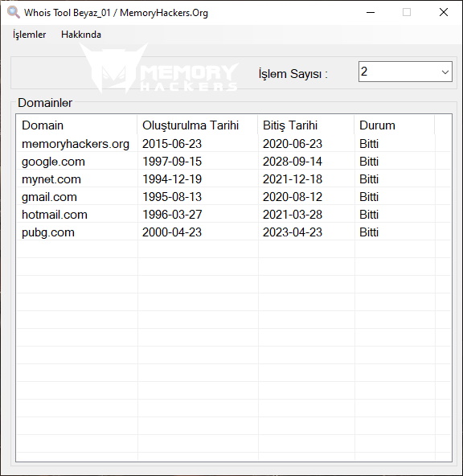Image resolution: width=463 pixels, height=476 pixels.
Task: Click Bitti status of mynet.com row
Action: 369,179
